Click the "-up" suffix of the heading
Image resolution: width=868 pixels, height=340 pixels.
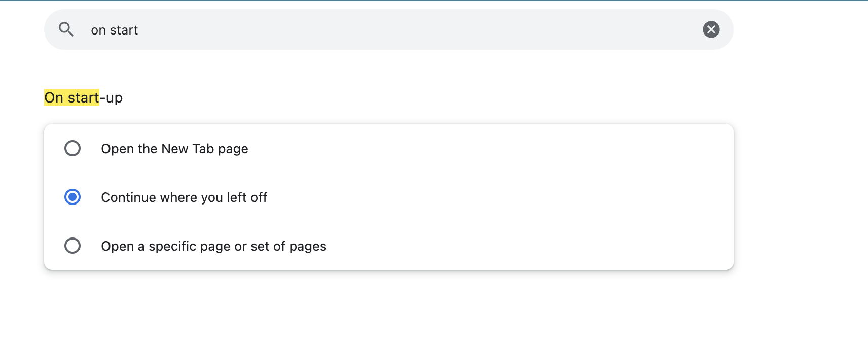(x=112, y=97)
